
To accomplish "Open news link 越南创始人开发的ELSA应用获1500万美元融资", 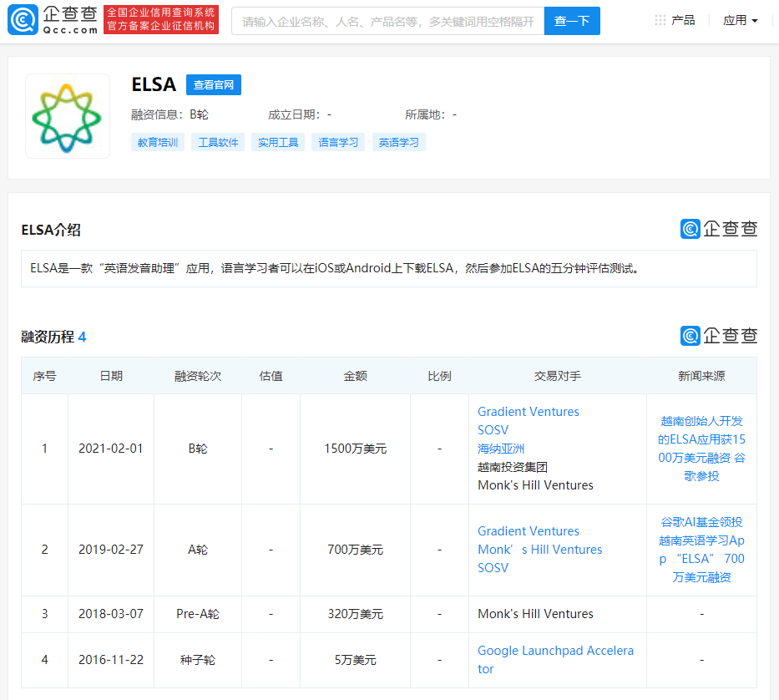I will 701,449.
